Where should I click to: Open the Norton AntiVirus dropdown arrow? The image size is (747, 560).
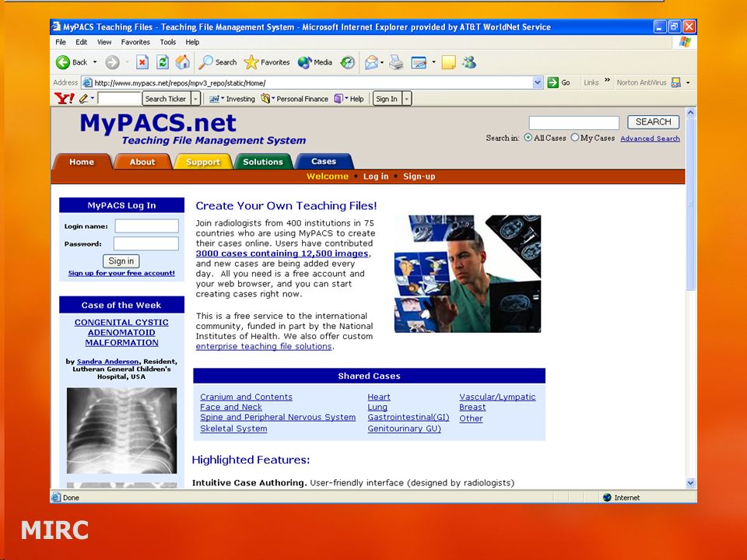tap(688, 82)
